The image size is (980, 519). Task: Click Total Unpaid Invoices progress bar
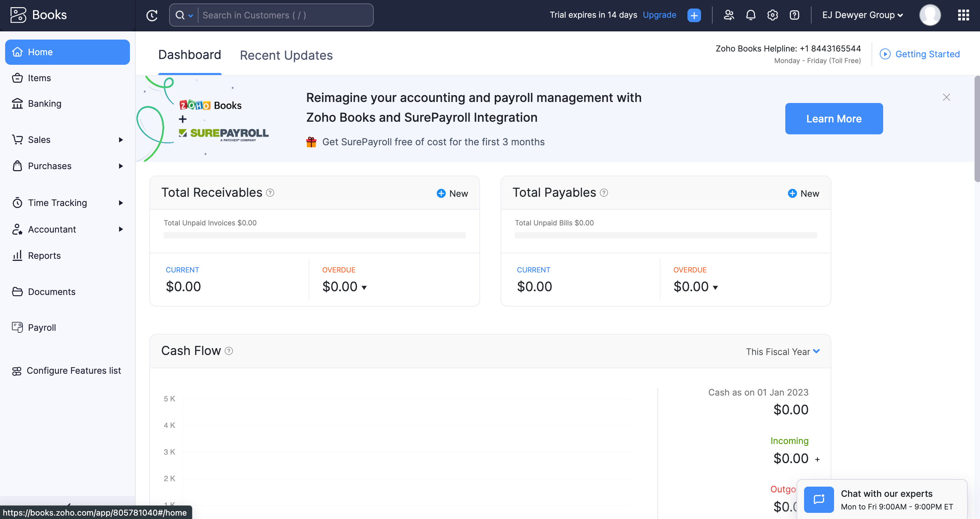coord(315,236)
